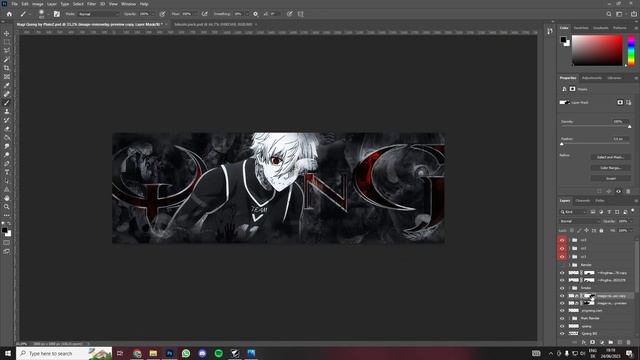Lock transparent pixels in Layers panel
Image resolution: width=640 pixels, height=360 pixels.
(572, 231)
